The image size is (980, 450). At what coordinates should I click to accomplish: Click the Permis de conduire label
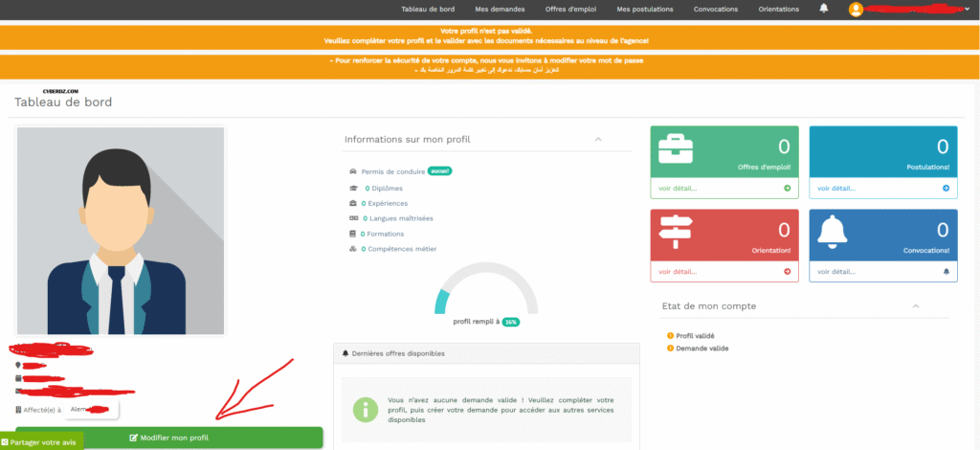tap(393, 171)
